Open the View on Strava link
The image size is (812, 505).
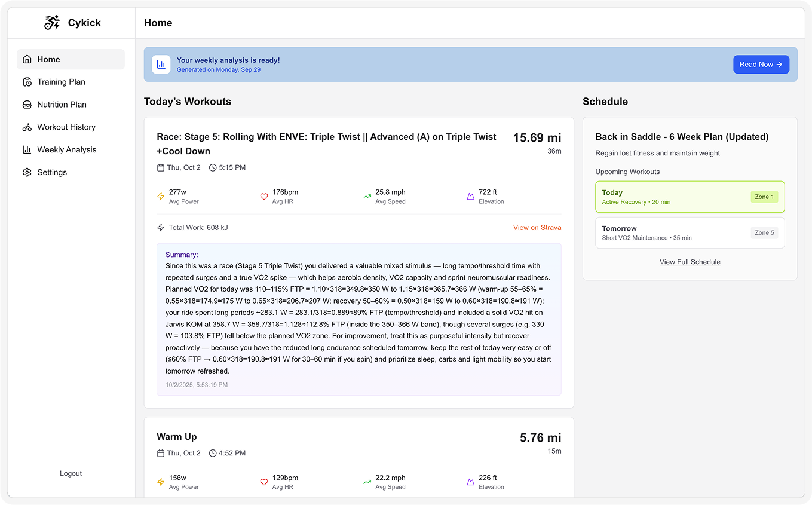(x=537, y=228)
